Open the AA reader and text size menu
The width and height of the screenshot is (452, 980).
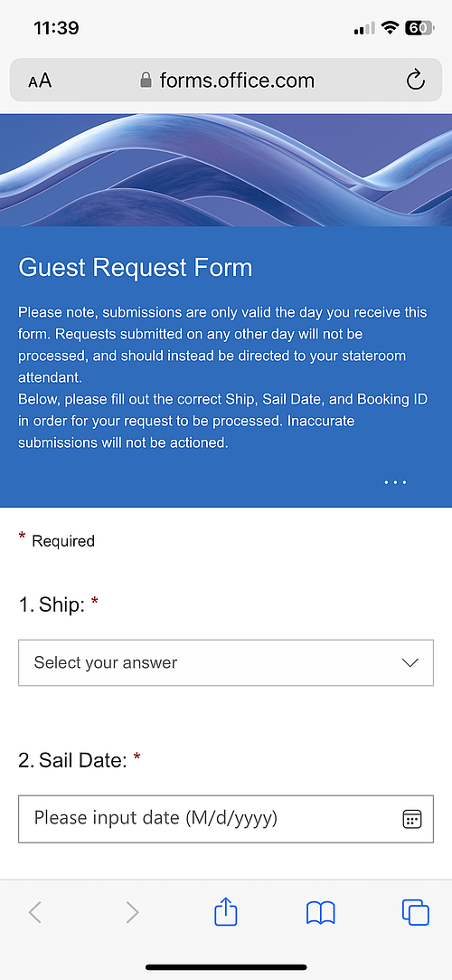pos(40,81)
